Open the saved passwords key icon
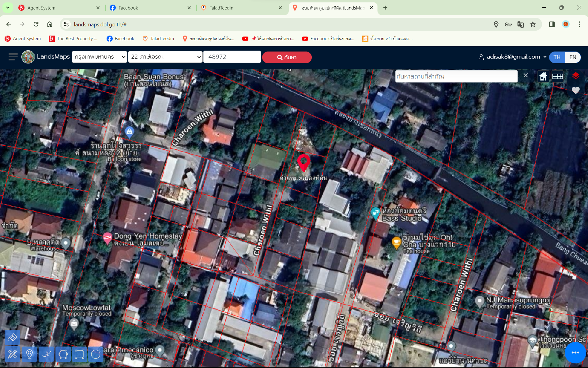 (508, 24)
